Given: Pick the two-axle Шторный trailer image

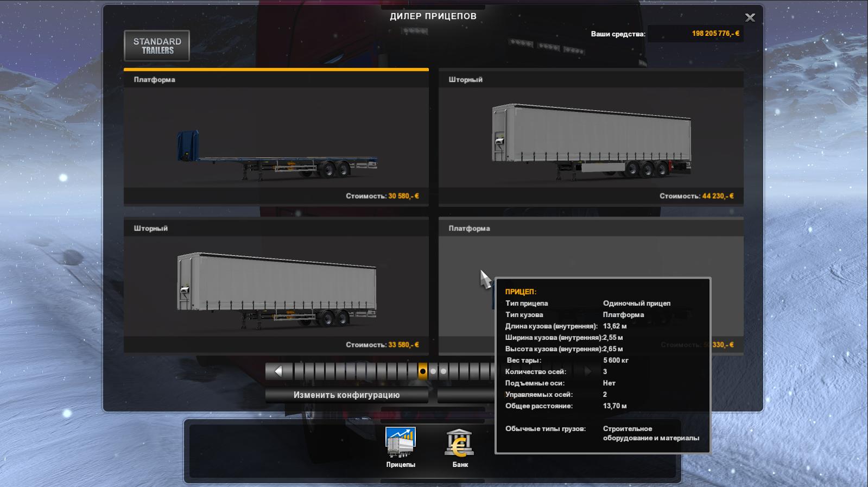Looking at the screenshot, I should 276,288.
